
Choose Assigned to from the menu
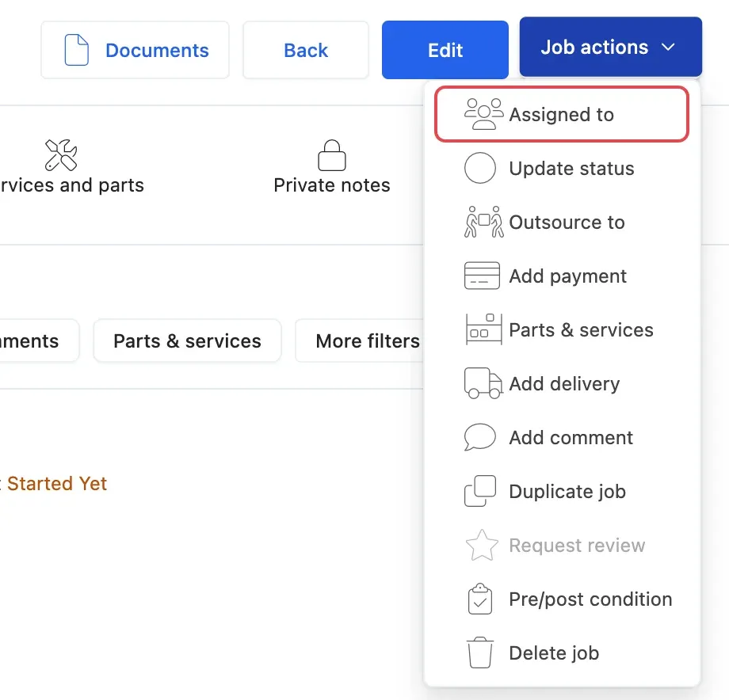coord(562,114)
